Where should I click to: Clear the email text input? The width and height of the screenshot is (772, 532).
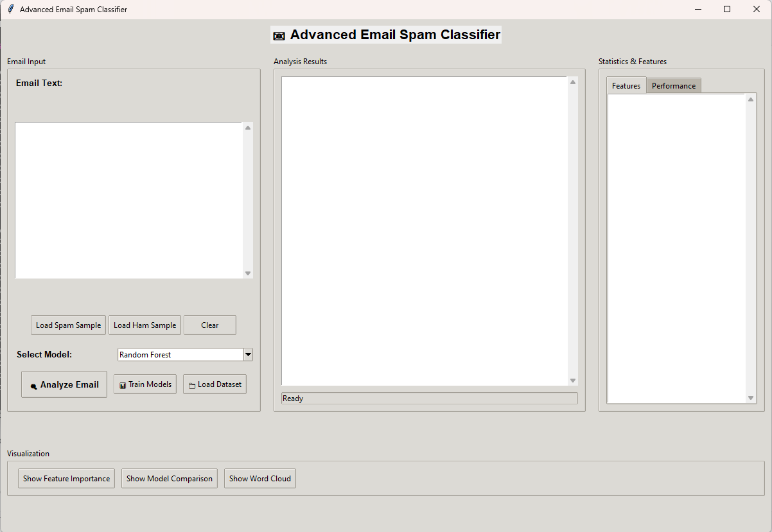click(210, 325)
